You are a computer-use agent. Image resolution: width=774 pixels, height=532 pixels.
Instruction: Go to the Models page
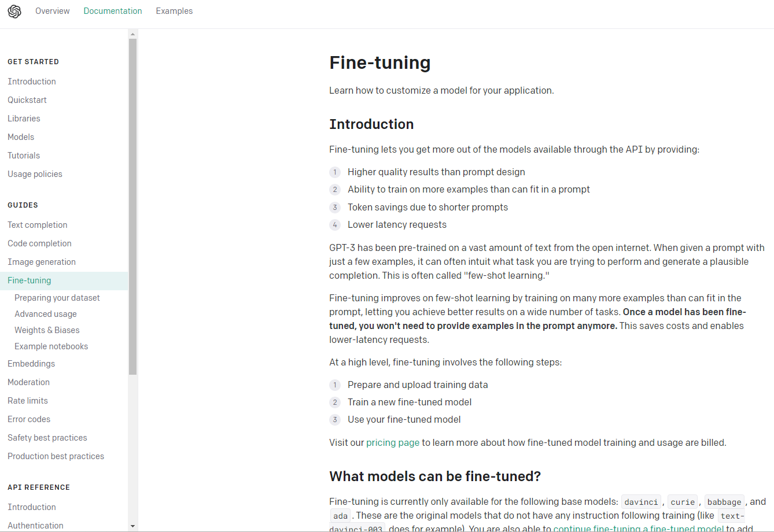21,137
